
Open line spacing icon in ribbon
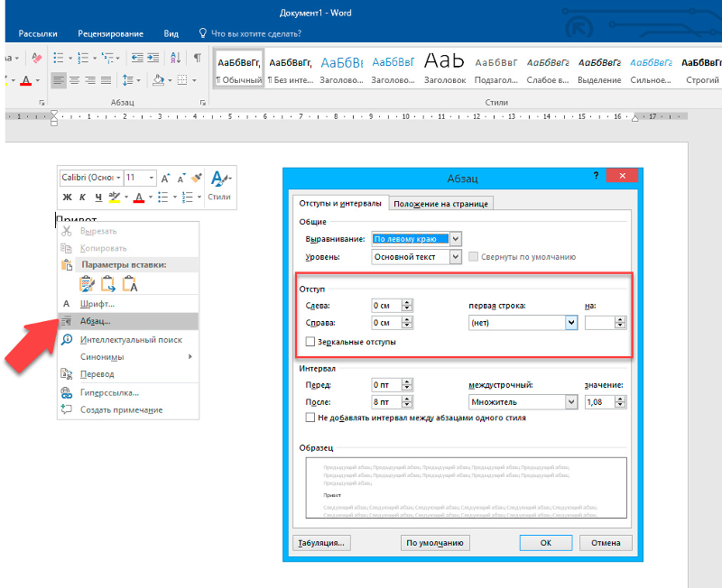pyautogui.click(x=128, y=80)
